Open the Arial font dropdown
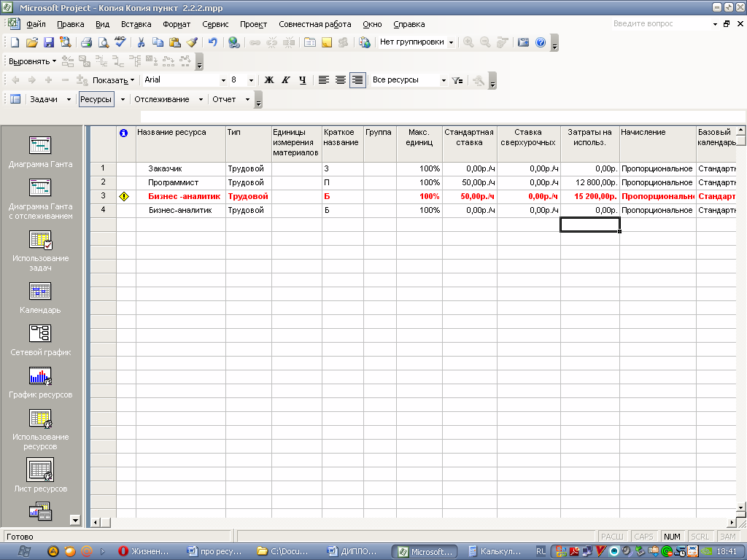The image size is (747, 560). [x=223, y=80]
